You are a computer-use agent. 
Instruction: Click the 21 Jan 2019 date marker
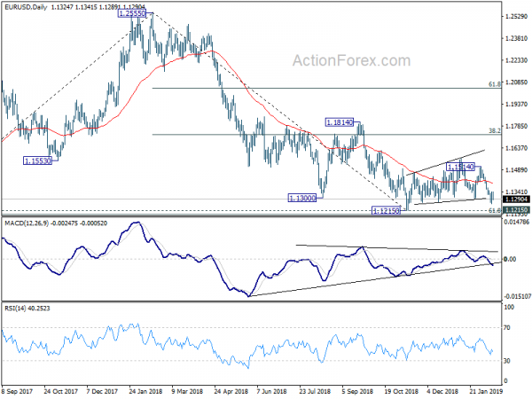click(486, 391)
